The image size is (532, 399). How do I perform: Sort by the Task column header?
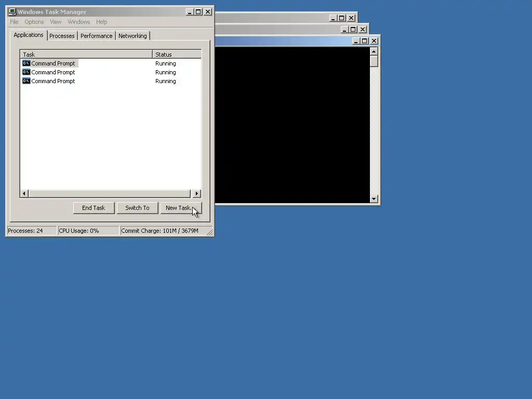coord(86,54)
